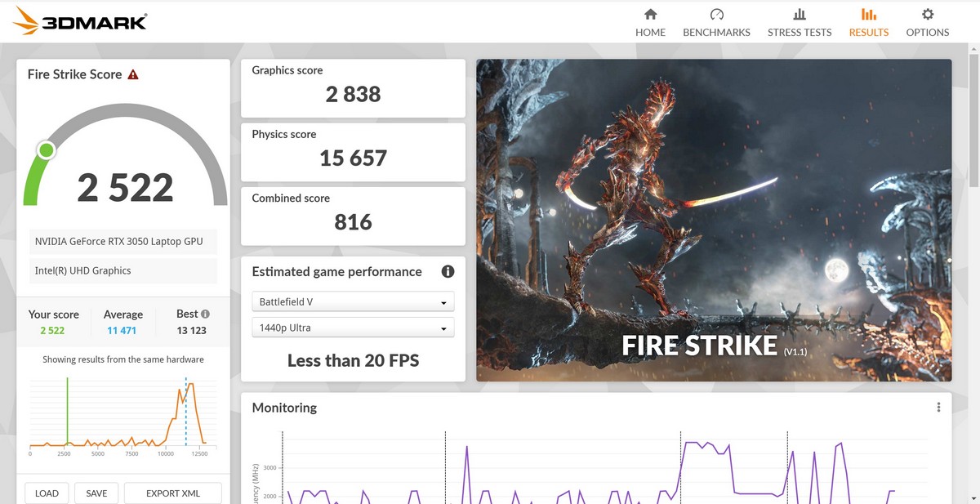The height and width of the screenshot is (504, 980).
Task: Click the green Your score value
Action: [x=52, y=331]
